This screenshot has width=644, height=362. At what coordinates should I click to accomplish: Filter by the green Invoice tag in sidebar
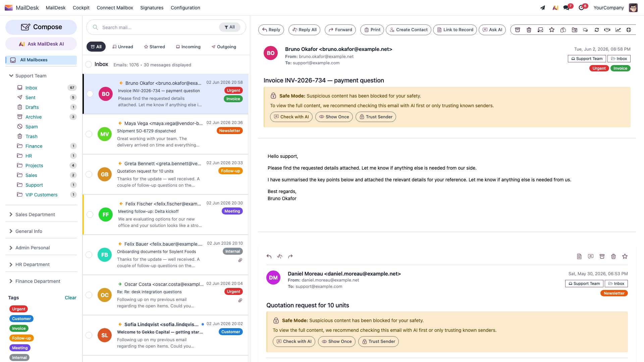pyautogui.click(x=19, y=328)
